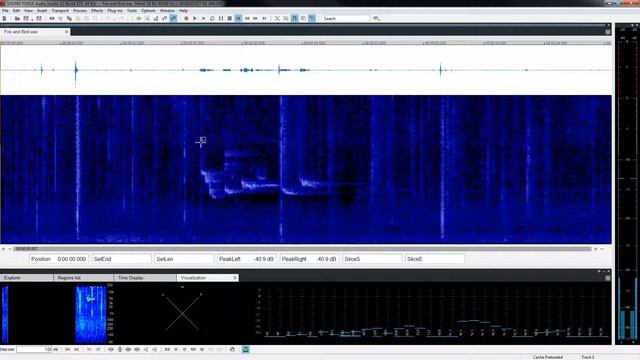Viewport: 640px width, 360px height.
Task: Open the Effects menu
Action: pyautogui.click(x=97, y=11)
